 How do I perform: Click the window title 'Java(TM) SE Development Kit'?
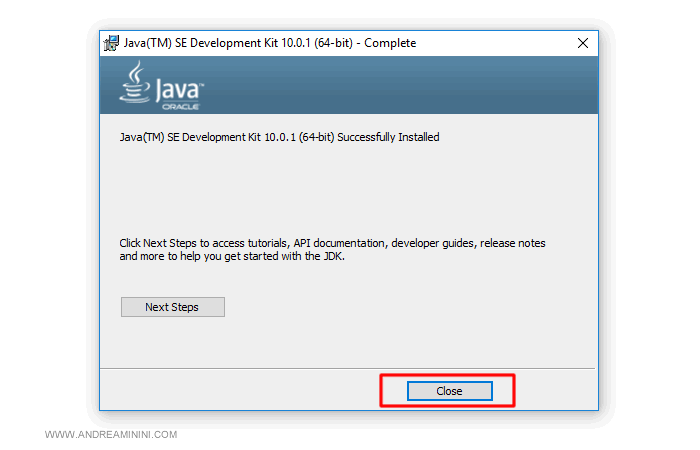click(x=200, y=43)
